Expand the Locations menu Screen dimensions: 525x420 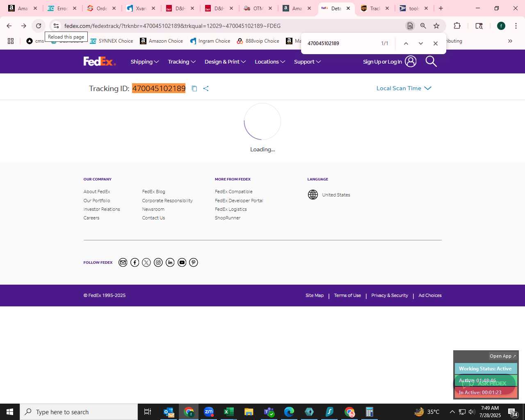click(270, 62)
